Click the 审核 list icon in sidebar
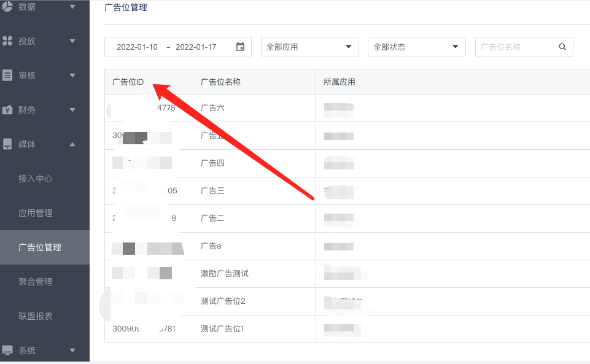Viewport: 590px width, 364px height. tap(7, 76)
